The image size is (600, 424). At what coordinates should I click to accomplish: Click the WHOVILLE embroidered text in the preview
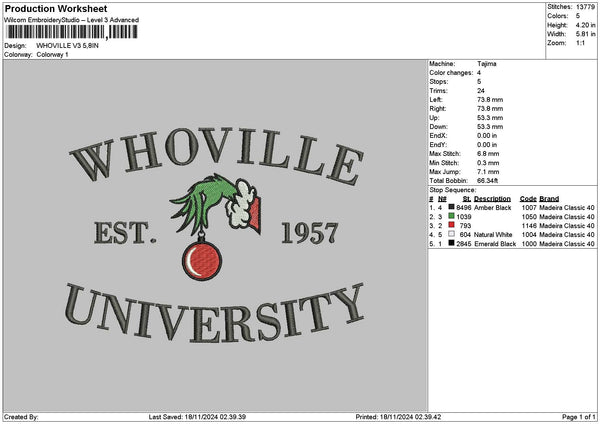[217, 155]
